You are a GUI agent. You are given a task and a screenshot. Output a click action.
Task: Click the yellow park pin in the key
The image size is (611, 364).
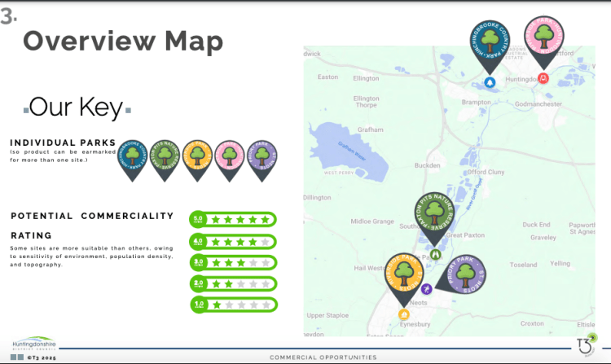coord(198,157)
